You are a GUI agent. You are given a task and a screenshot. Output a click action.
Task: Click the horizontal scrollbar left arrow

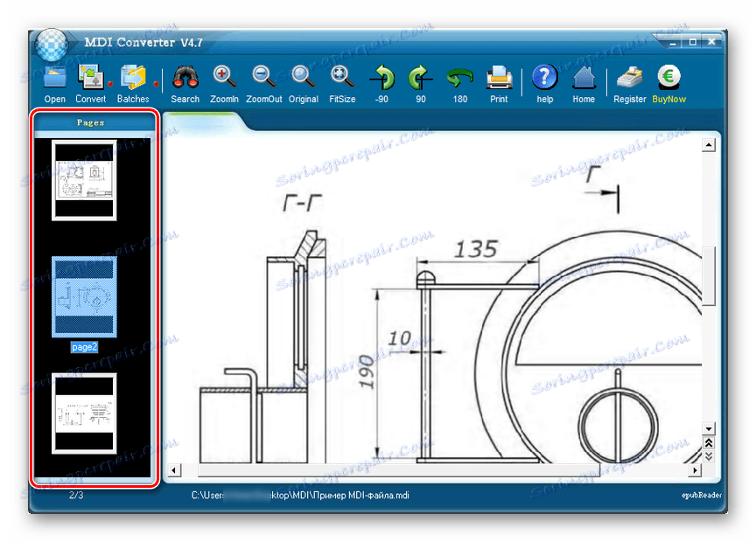click(x=174, y=469)
